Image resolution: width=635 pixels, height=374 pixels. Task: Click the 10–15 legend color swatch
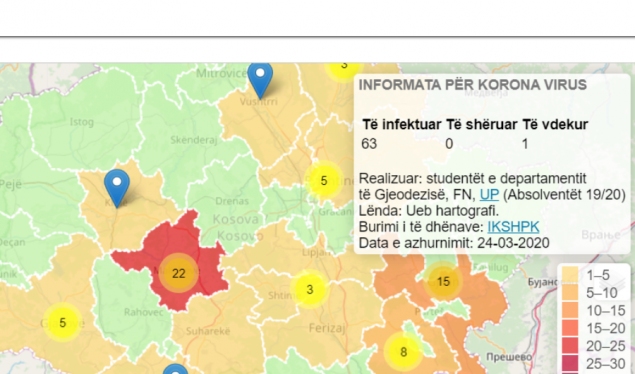pyautogui.click(x=571, y=310)
